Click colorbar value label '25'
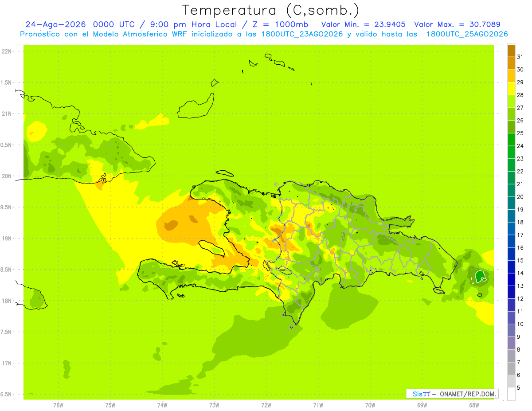 (520, 133)
